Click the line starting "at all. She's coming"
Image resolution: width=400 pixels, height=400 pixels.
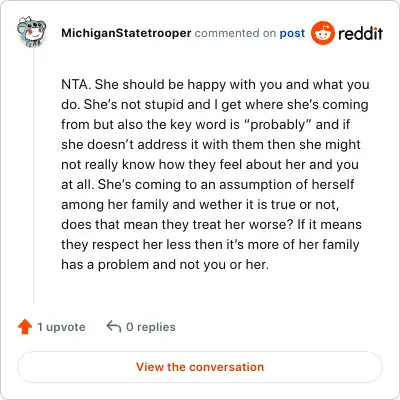(x=208, y=184)
